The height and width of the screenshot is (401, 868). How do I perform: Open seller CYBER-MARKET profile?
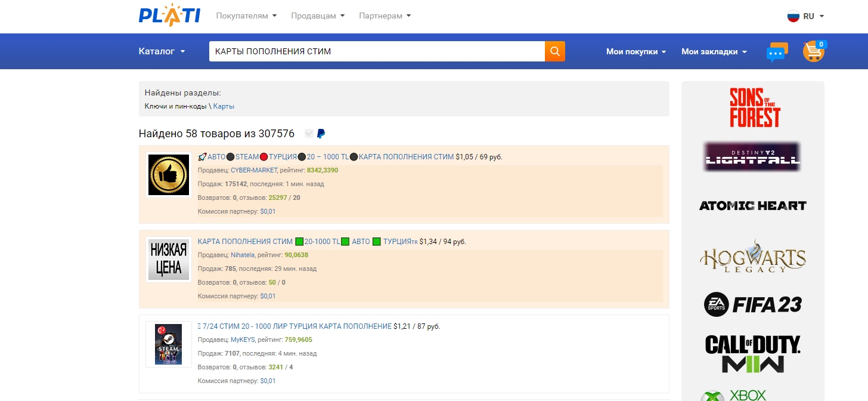click(254, 171)
